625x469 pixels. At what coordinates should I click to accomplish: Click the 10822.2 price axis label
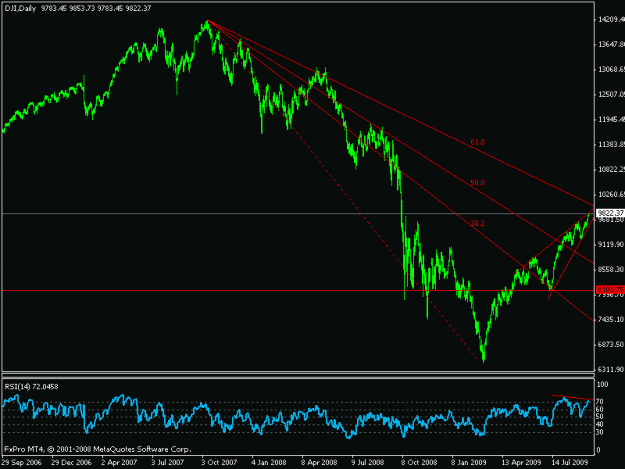611,170
